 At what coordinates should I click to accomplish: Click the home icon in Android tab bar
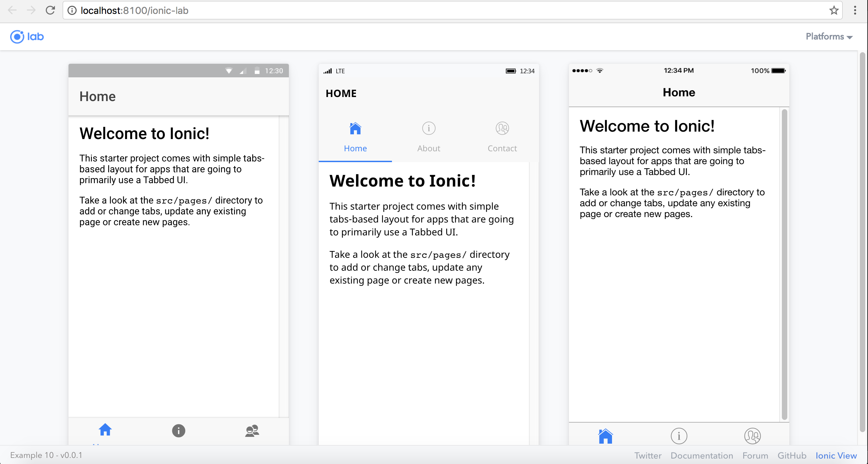click(x=105, y=430)
